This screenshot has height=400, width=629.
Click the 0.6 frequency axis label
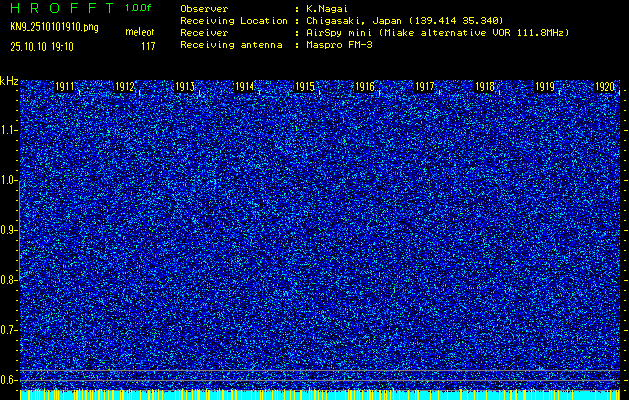tap(9, 379)
